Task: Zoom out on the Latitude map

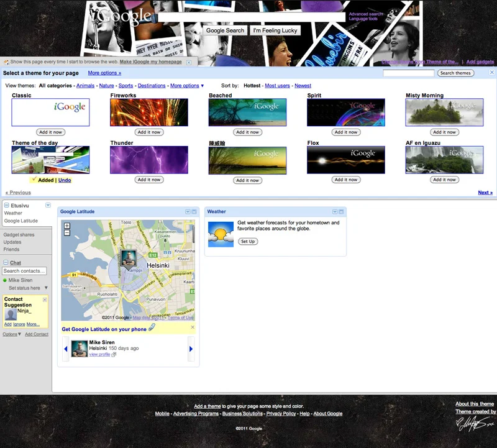Action: (x=67, y=233)
